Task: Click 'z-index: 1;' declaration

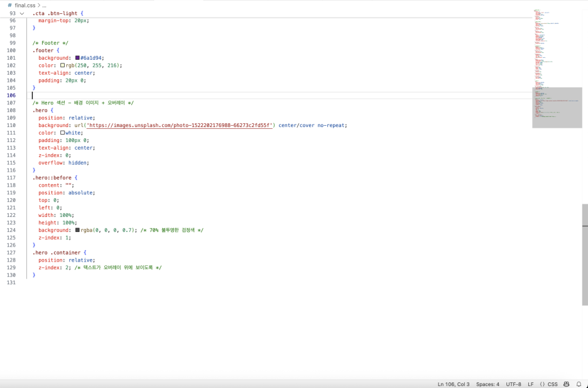Action: coord(55,238)
